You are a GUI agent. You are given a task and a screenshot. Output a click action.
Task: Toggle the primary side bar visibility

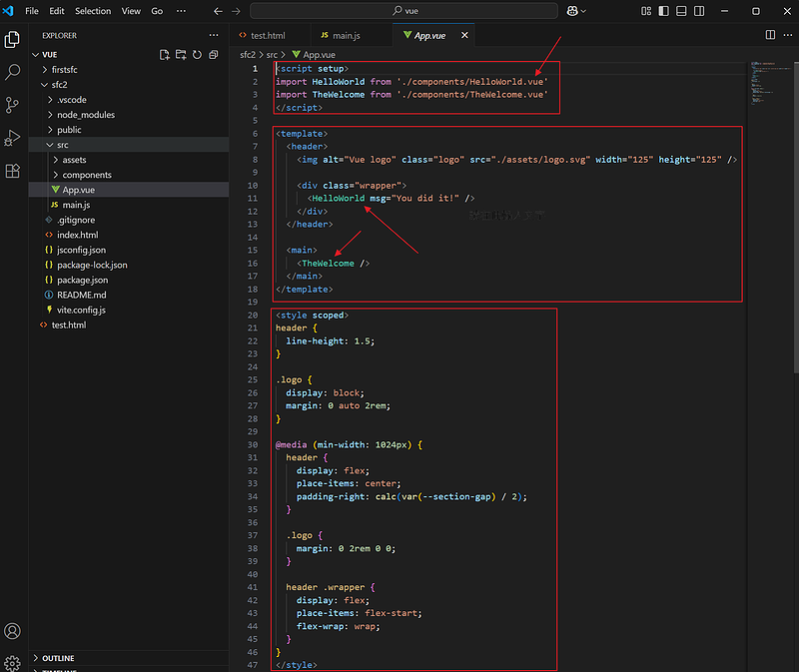(x=663, y=11)
